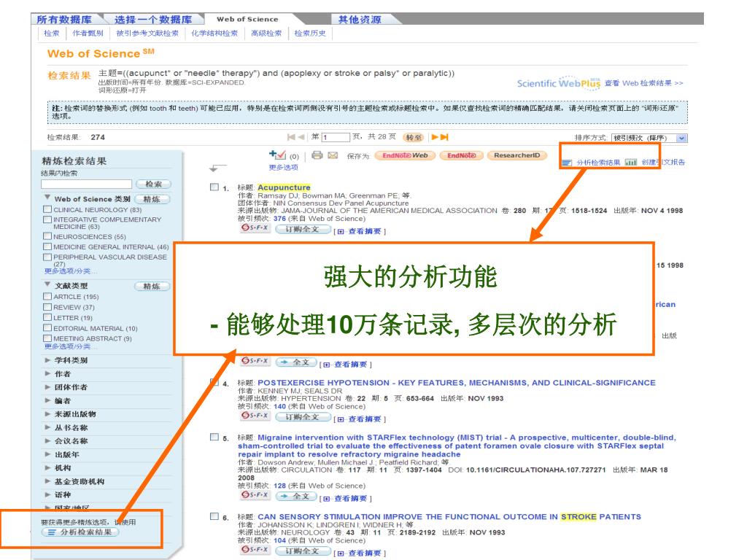Click 更多选项 link under marked list
This screenshot has height=560, width=747.
[x=284, y=167]
